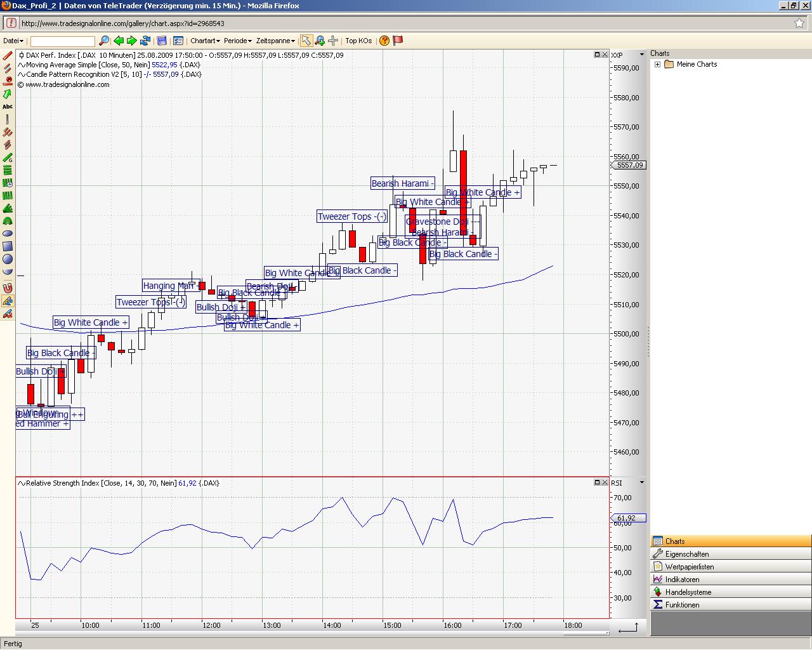Viewport: 812px width, 650px height.
Task: Open the Datei menu
Action: 13,41
